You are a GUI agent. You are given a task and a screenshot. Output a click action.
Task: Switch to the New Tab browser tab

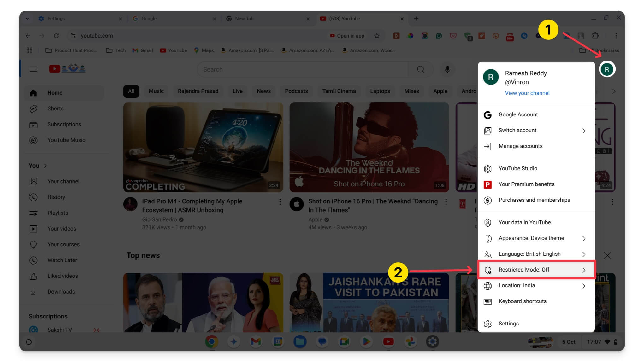coord(268,19)
